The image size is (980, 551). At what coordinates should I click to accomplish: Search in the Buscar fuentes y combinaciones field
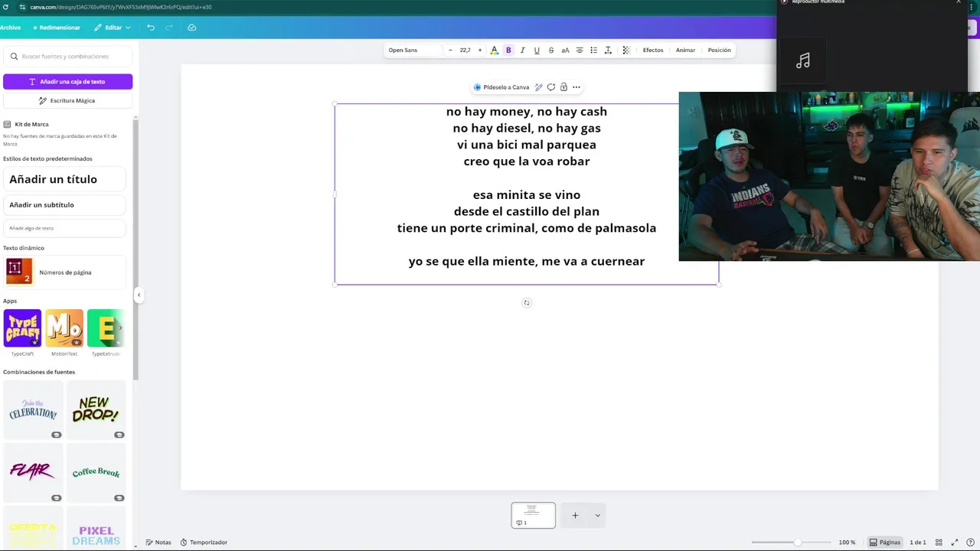pyautogui.click(x=67, y=56)
